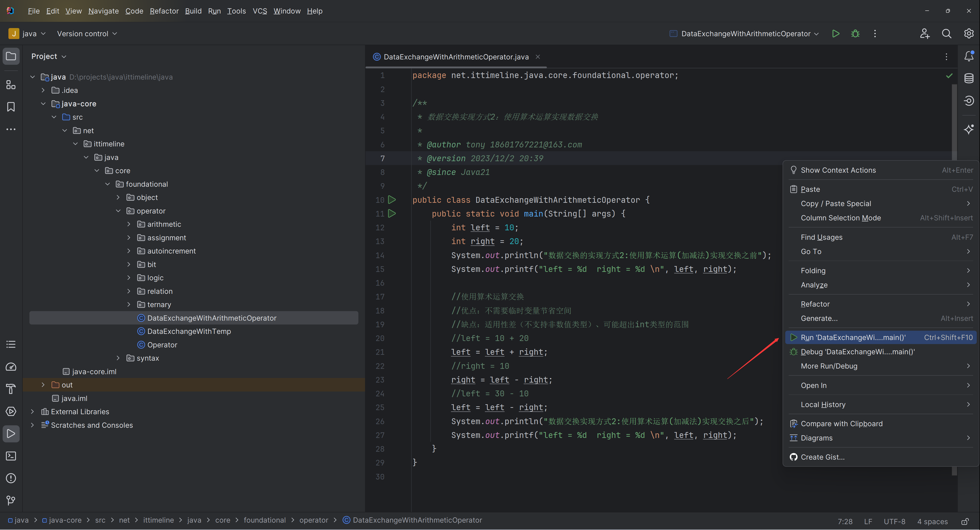The image size is (980, 530).
Task: Click gutter run icon at line 11
Action: coord(392,213)
